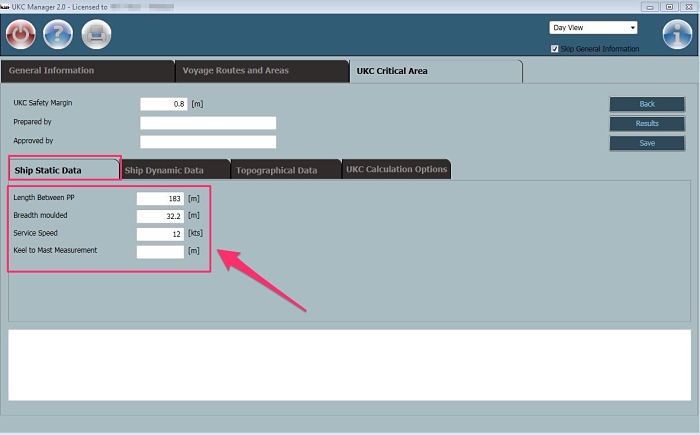Click the Keel to Mast Measurement field
Screen dimensions: 700x435
coord(160,251)
